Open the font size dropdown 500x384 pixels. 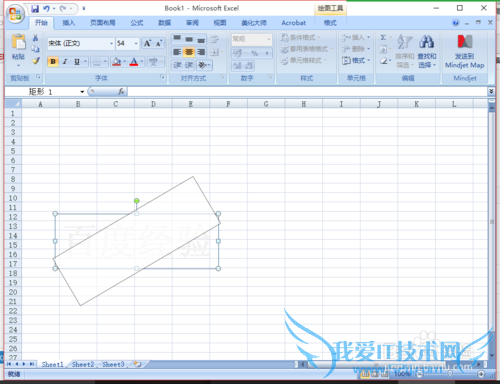tap(136, 44)
